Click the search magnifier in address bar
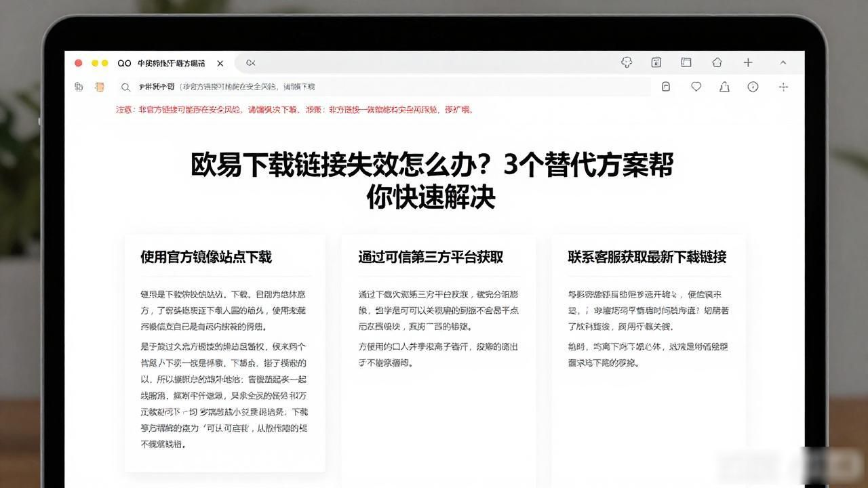 pyautogui.click(x=125, y=87)
